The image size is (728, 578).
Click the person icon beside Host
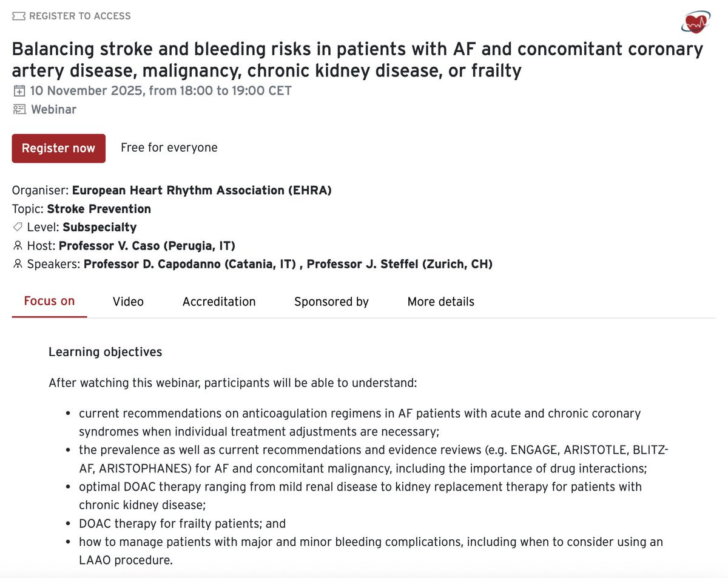(17, 246)
